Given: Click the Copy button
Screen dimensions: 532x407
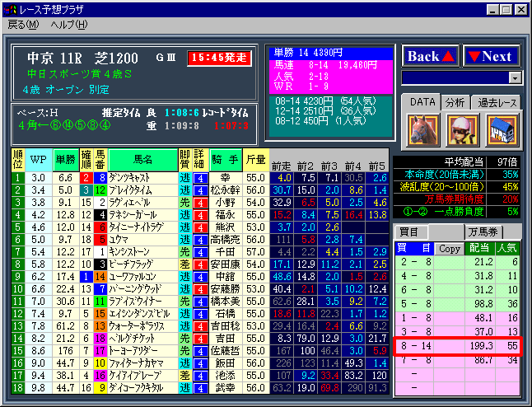Looking at the screenshot, I should 450,247.
